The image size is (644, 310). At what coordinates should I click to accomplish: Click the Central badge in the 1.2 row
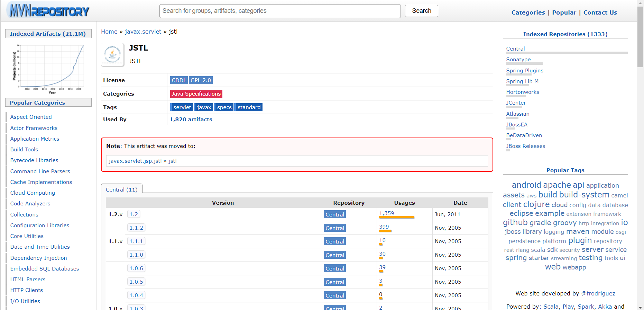[335, 214]
